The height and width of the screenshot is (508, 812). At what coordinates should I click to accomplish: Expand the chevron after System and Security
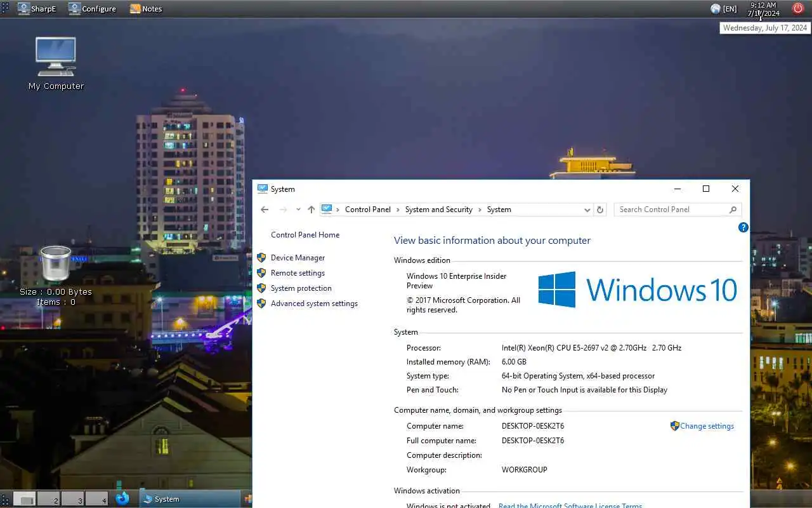(480, 210)
